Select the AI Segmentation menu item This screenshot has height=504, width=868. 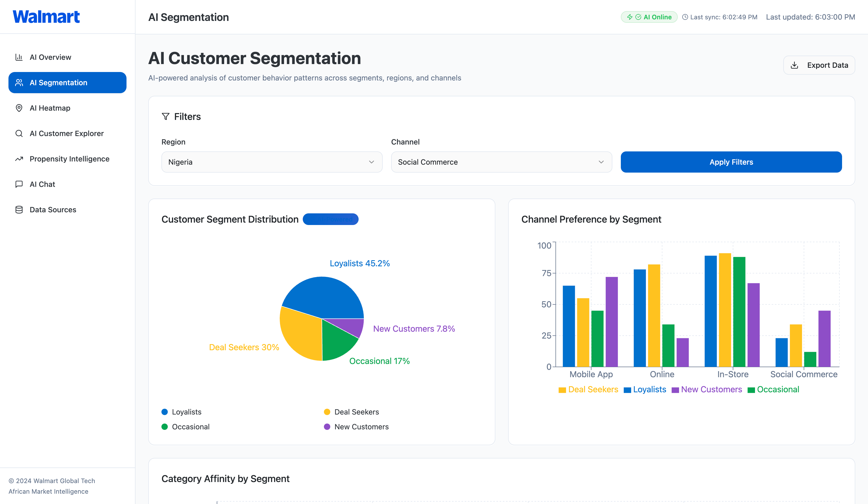tap(67, 83)
